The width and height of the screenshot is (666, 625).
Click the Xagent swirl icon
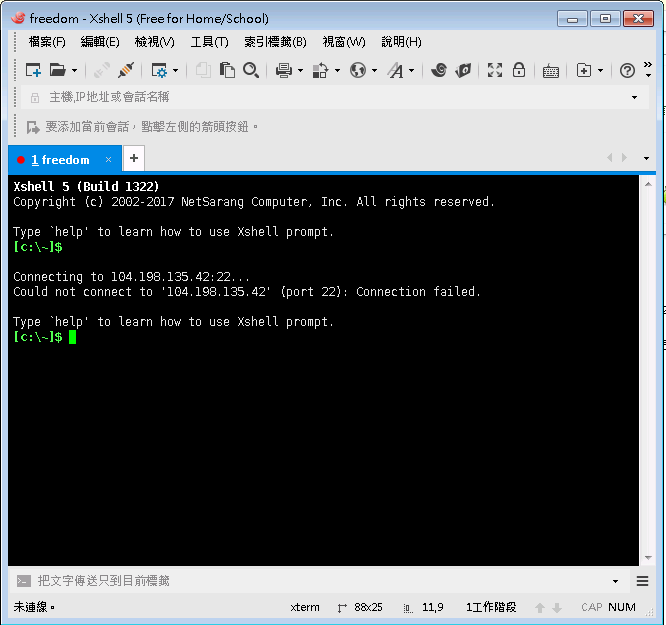439,70
